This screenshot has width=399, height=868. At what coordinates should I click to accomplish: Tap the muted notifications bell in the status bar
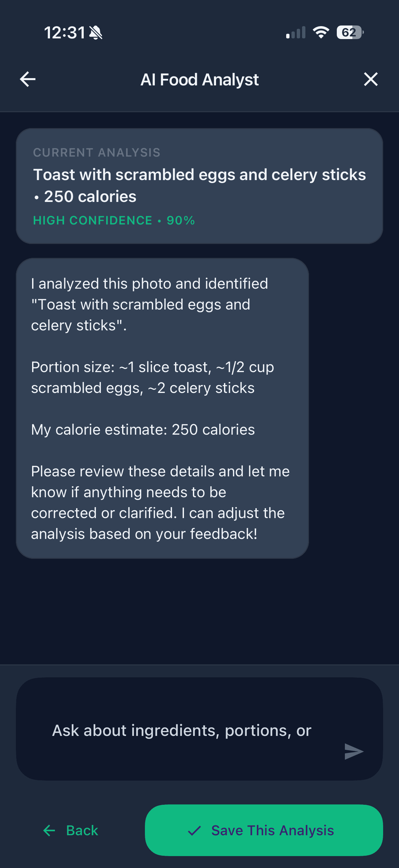point(95,32)
